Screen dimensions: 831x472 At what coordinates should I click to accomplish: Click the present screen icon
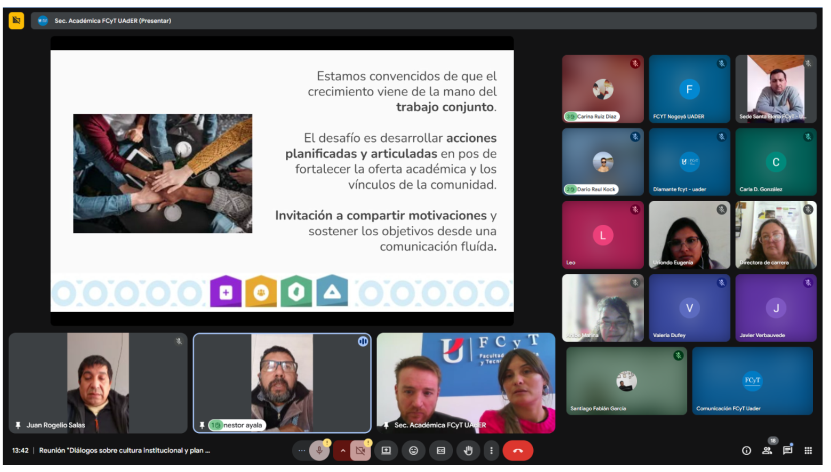(386, 451)
